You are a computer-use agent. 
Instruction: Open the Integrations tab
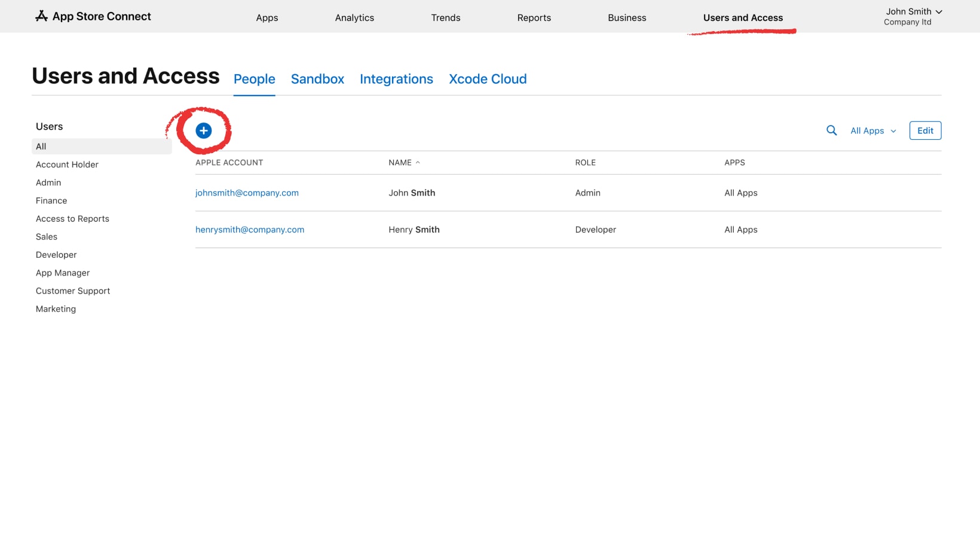[x=396, y=79]
